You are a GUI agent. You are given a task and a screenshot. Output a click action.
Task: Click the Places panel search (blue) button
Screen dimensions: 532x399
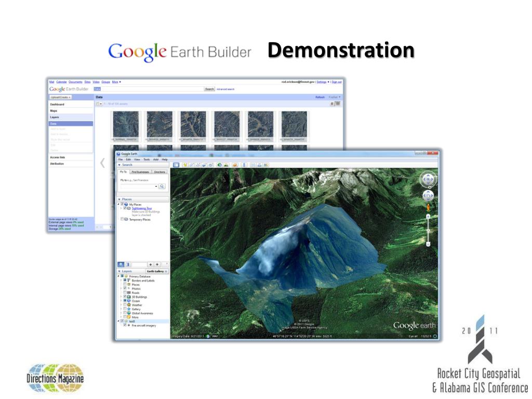pos(121,264)
